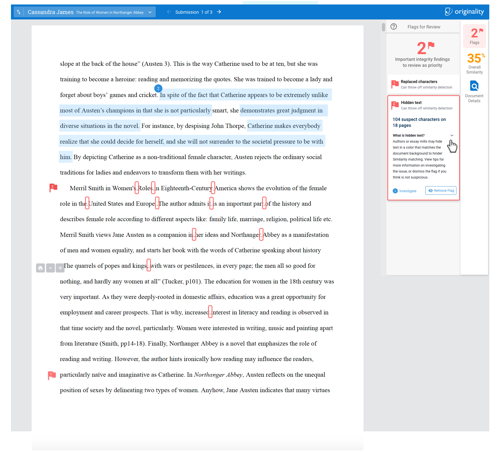Screen dimensions: 500x454
Task: Go to next submission with right arrow
Action: pyautogui.click(x=219, y=12)
